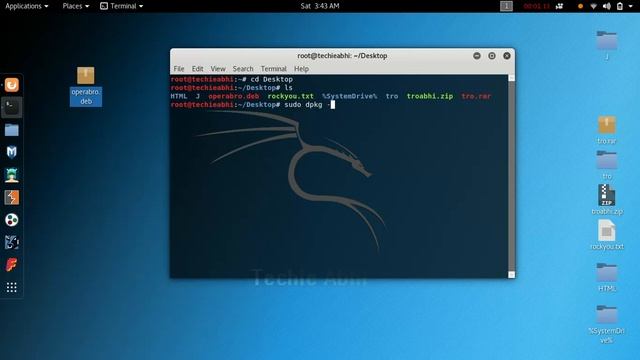Image resolution: width=640 pixels, height=360 pixels.
Task: Select operabro.deb desktop package icon
Action: click(x=86, y=86)
